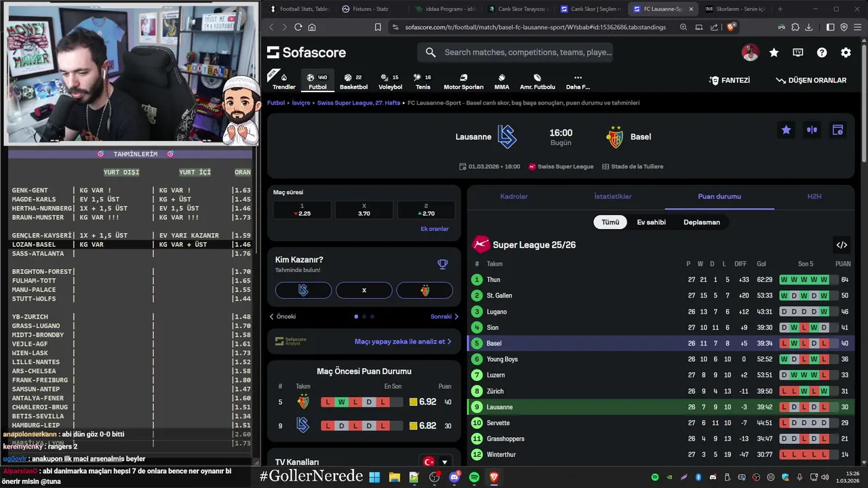Go to Sonraki slide

coord(445,317)
